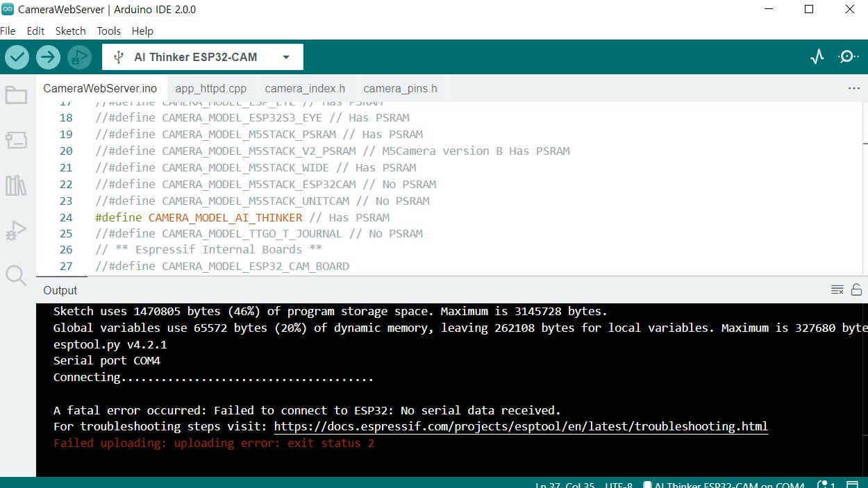Open the Sketchbook folder panel
Image resolution: width=868 pixels, height=488 pixels.
16,96
